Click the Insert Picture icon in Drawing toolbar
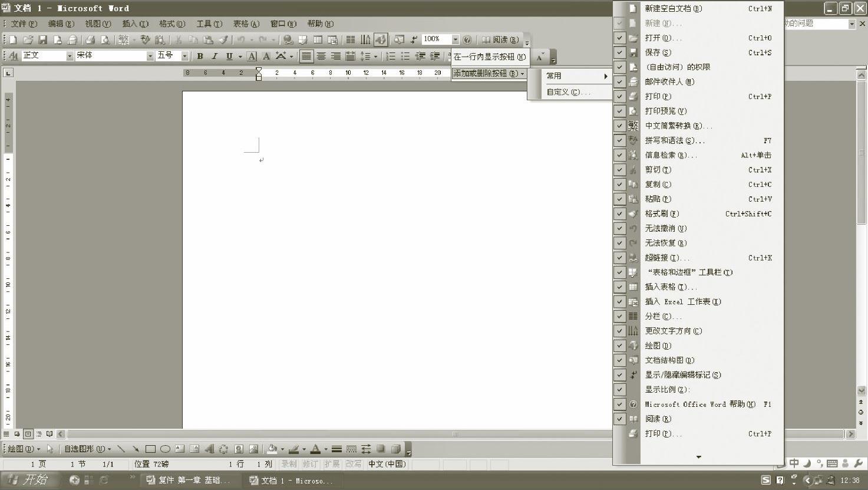The width and height of the screenshot is (868, 490). [253, 449]
